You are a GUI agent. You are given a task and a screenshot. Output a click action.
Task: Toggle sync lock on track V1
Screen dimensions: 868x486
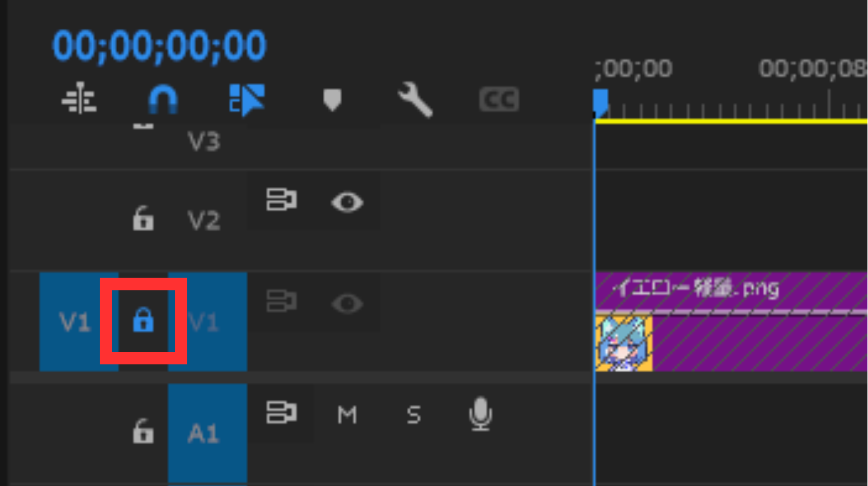[x=282, y=301]
